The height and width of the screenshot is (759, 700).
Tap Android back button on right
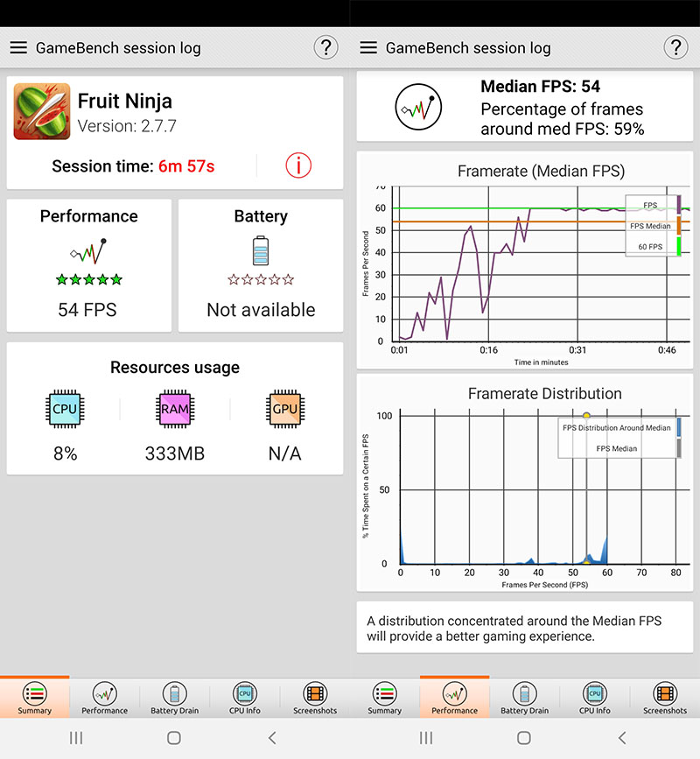pos(623,738)
